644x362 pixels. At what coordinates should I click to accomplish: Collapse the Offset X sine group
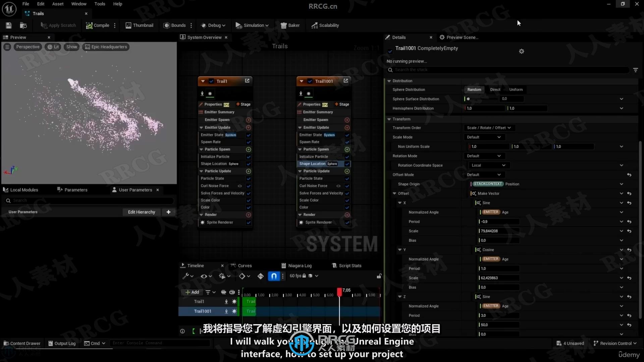[400, 203]
